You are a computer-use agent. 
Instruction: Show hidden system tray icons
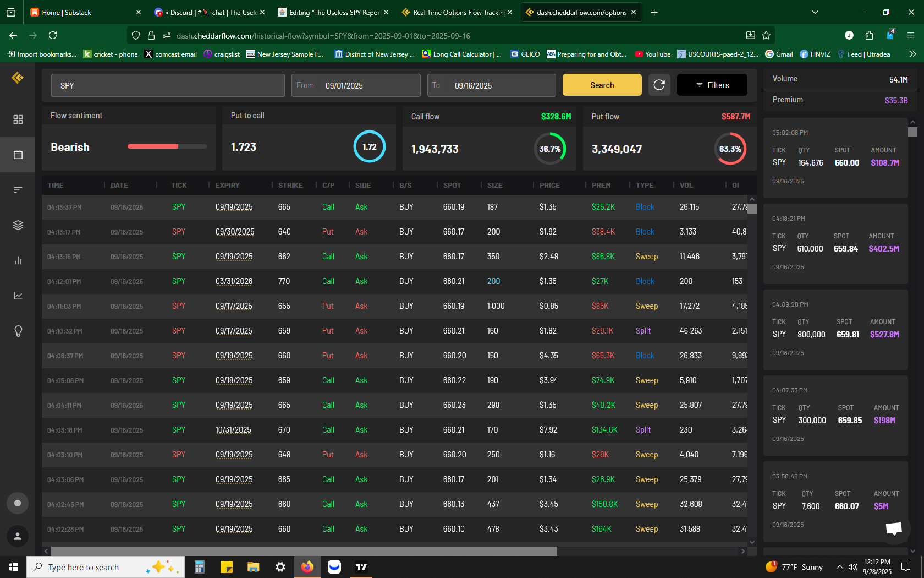pos(839,567)
